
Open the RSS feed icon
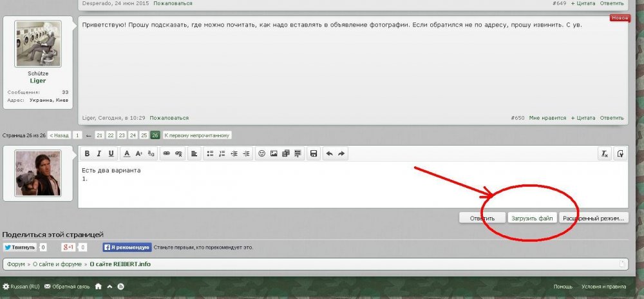pos(121,287)
